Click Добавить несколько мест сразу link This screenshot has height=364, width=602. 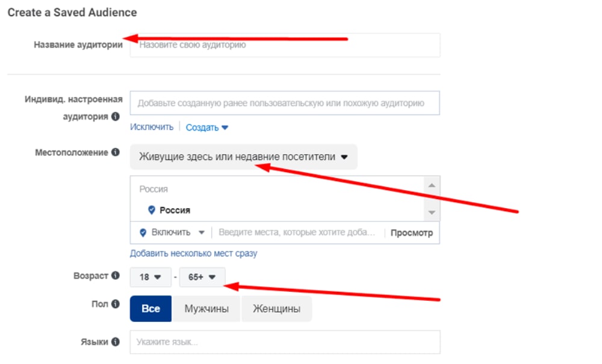coord(193,253)
